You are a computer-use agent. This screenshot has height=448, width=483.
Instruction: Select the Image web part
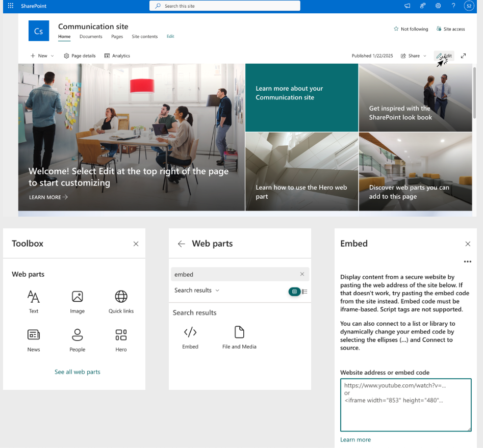(78, 302)
